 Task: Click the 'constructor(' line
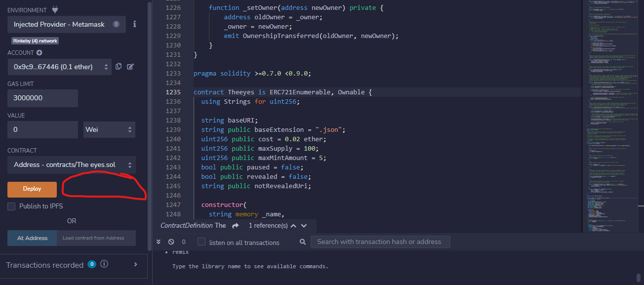[224, 205]
